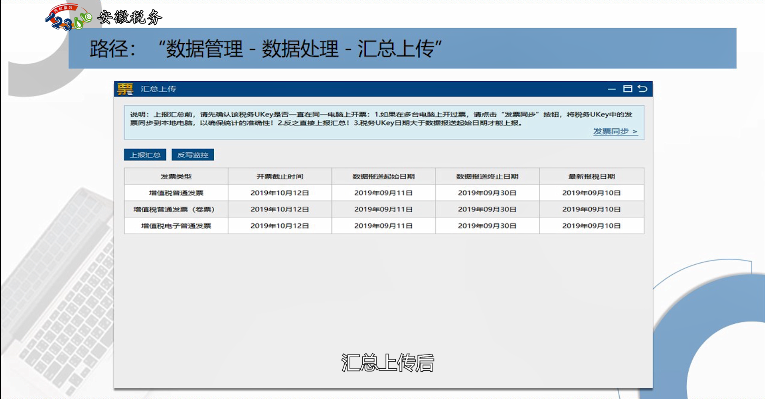Click 2019年10月12日 in 增值税普通发票 row
The height and width of the screenshot is (399, 765).
280,193
